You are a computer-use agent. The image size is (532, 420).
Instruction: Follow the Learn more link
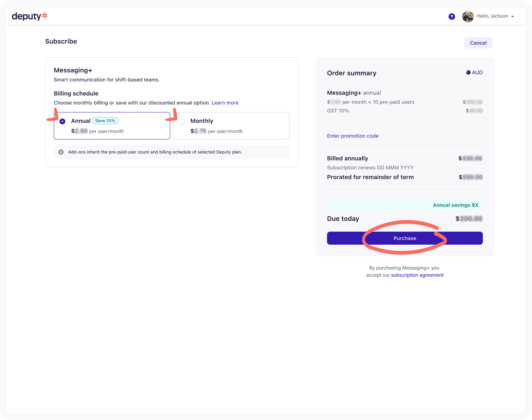pos(225,103)
